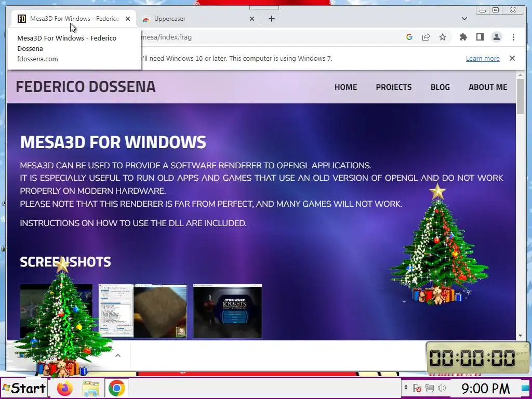Click page scrollbar down arrow
This screenshot has width=532, height=399.
pyautogui.click(x=520, y=336)
